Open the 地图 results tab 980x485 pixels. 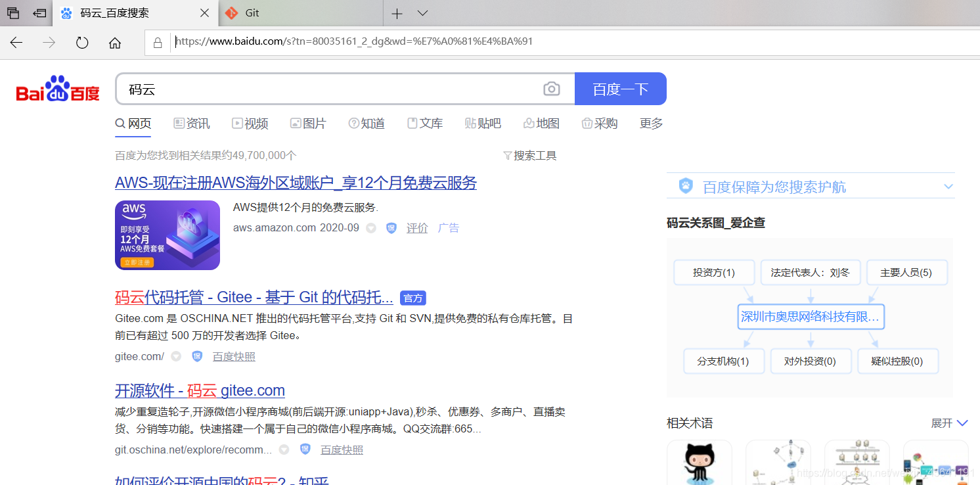tap(541, 124)
